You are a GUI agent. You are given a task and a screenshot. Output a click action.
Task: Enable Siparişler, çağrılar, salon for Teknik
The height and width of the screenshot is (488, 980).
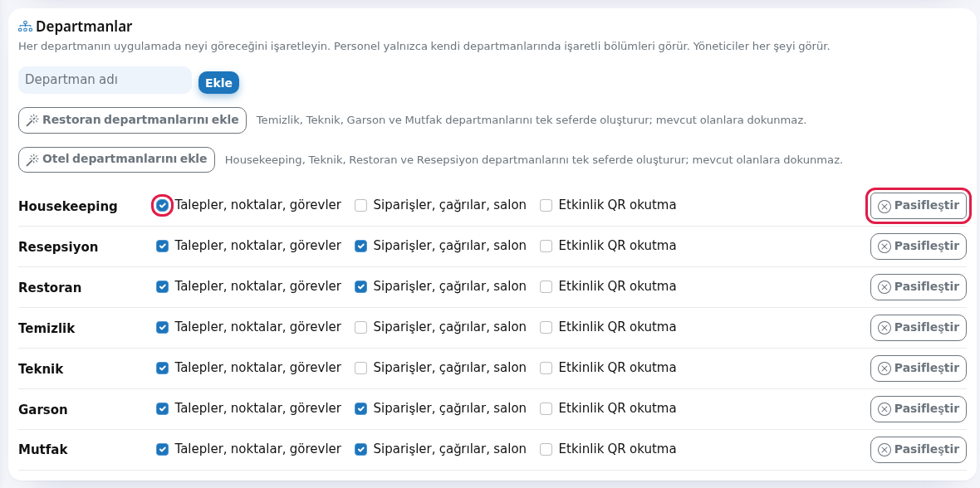pyautogui.click(x=360, y=368)
